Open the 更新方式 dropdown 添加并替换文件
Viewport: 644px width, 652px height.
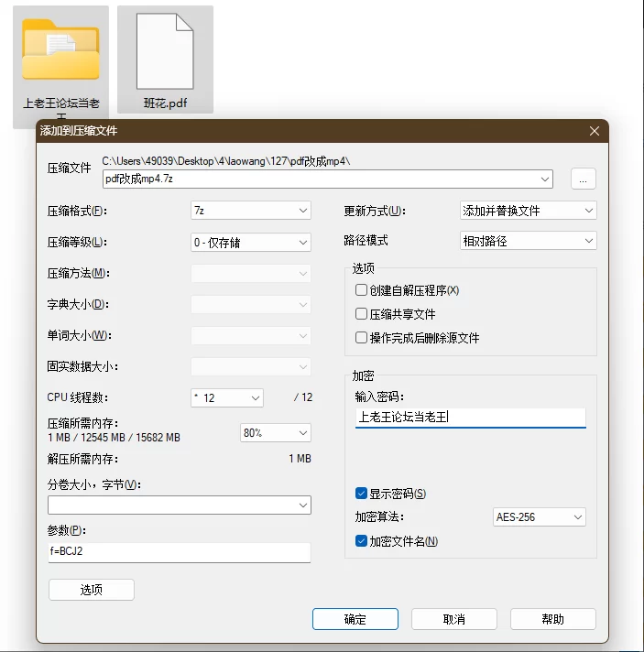(528, 211)
